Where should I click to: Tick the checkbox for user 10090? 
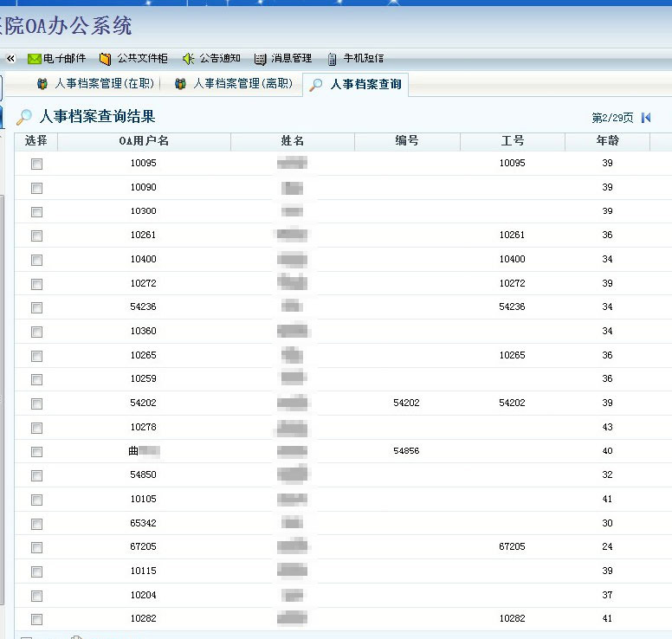pos(37,188)
